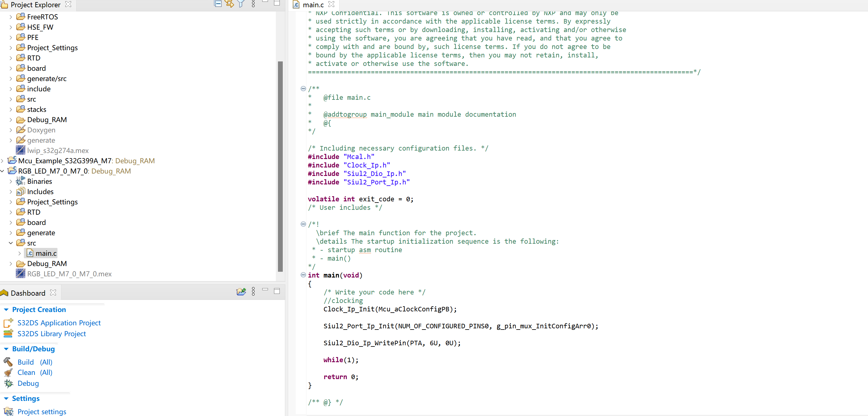Switch to the main.c editor tab
868x416 pixels.
[x=313, y=5]
